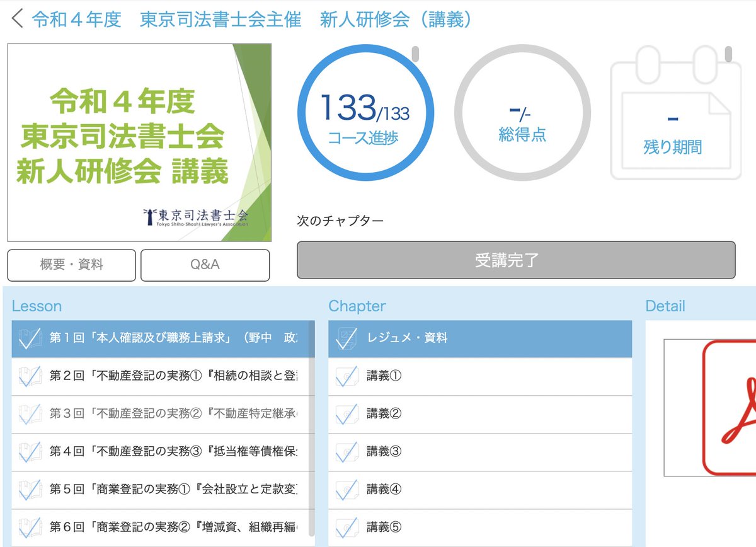Open the course title link 令和４年度 新人研修会
756x547 pixels.
point(252,20)
